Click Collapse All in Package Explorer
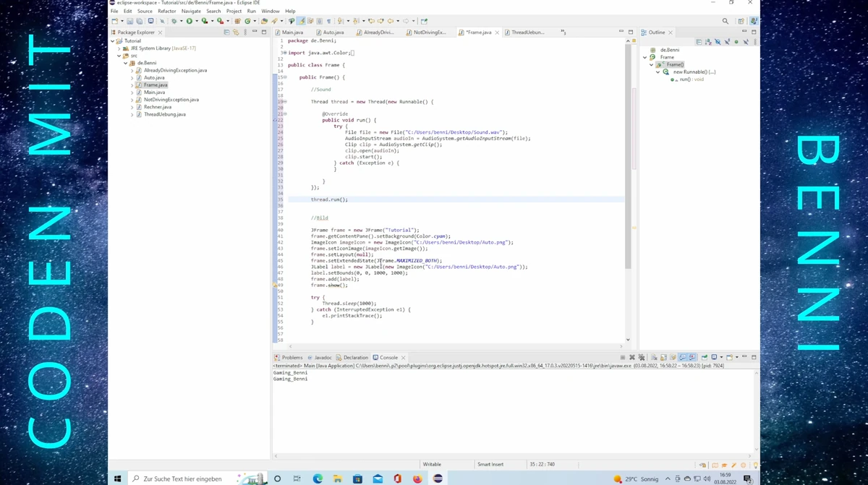This screenshot has width=868, height=485. pos(226,33)
